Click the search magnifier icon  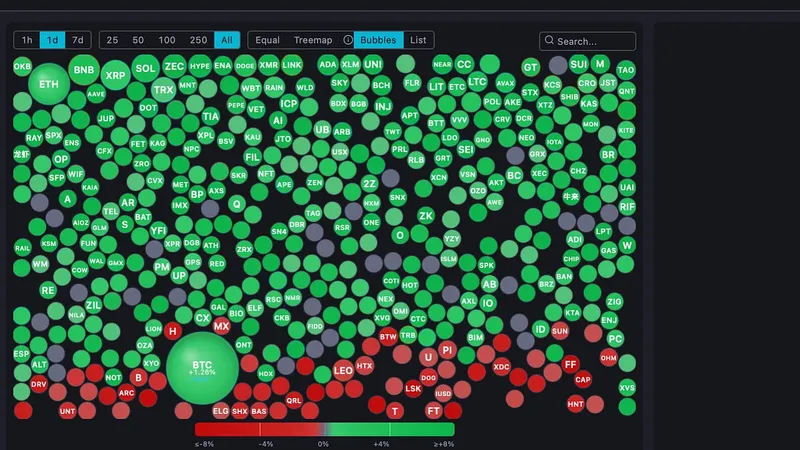point(549,40)
